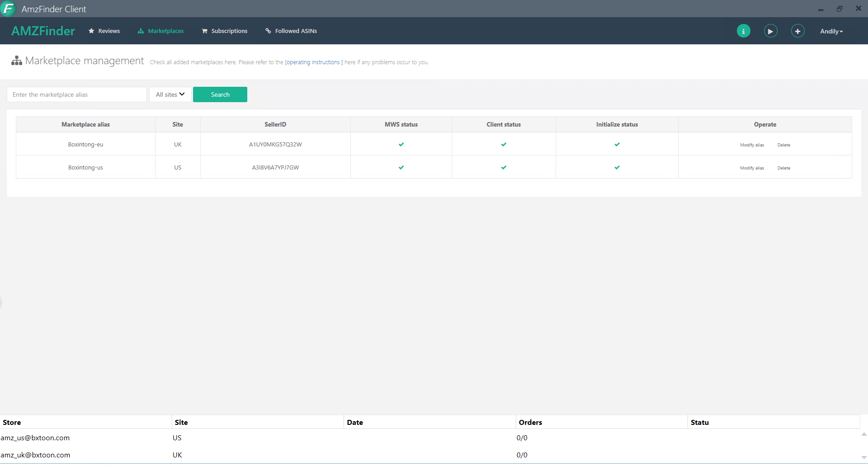Click the play circle icon in header
The image size is (868, 466).
point(770,31)
